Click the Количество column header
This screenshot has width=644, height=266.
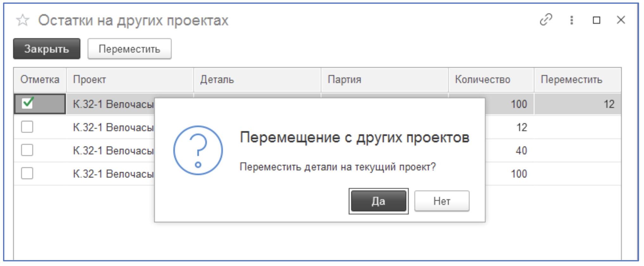(491, 79)
